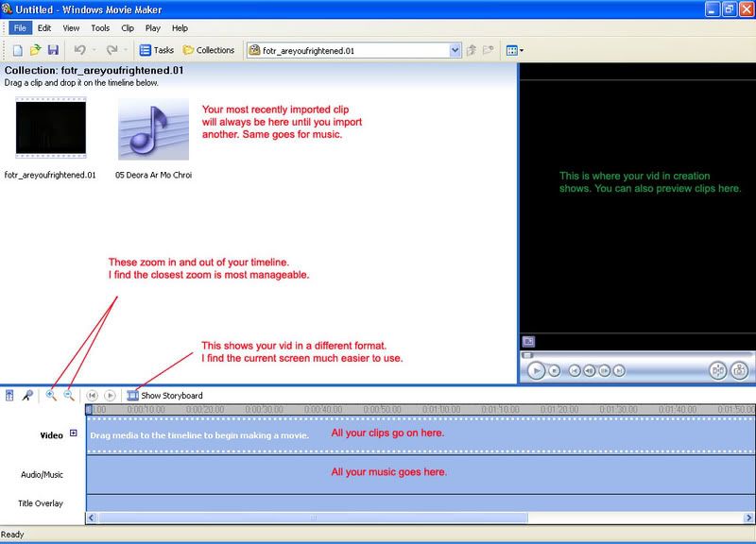
Task: Click the Back button in the monitor controls
Action: point(575,370)
